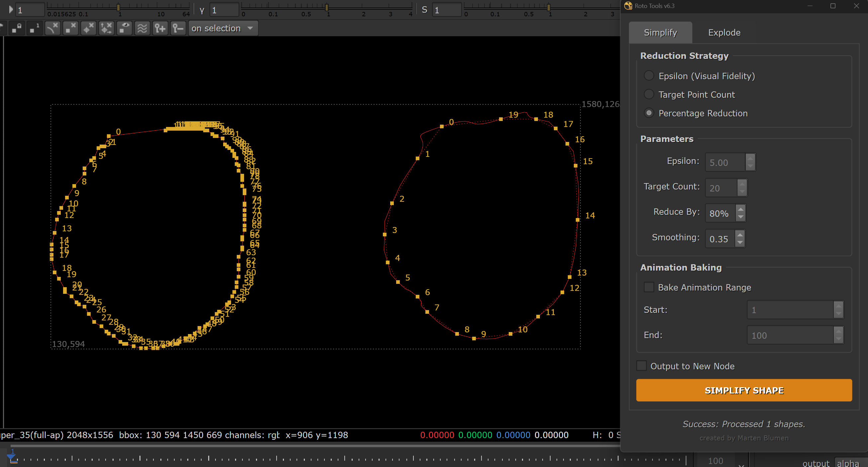
Task: Switch to the Explode tab
Action: [x=724, y=32]
